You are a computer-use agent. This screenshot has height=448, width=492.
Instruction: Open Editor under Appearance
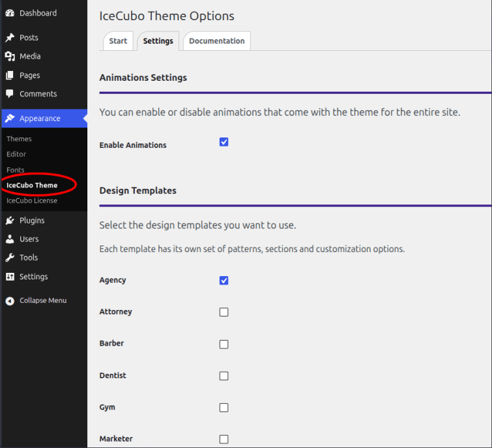point(16,154)
